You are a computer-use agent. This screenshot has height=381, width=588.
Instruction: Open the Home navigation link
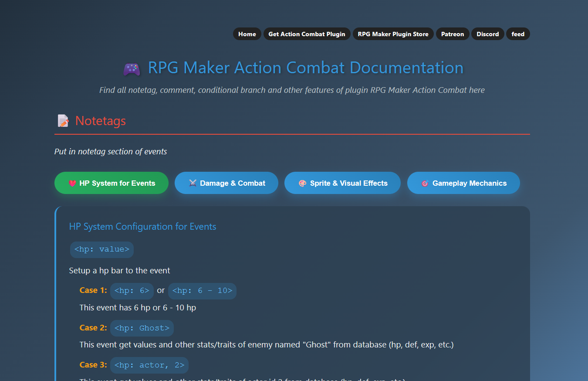coord(247,34)
